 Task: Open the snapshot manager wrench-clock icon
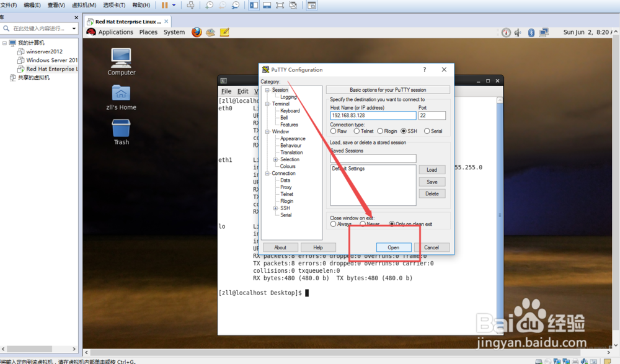click(235, 5)
